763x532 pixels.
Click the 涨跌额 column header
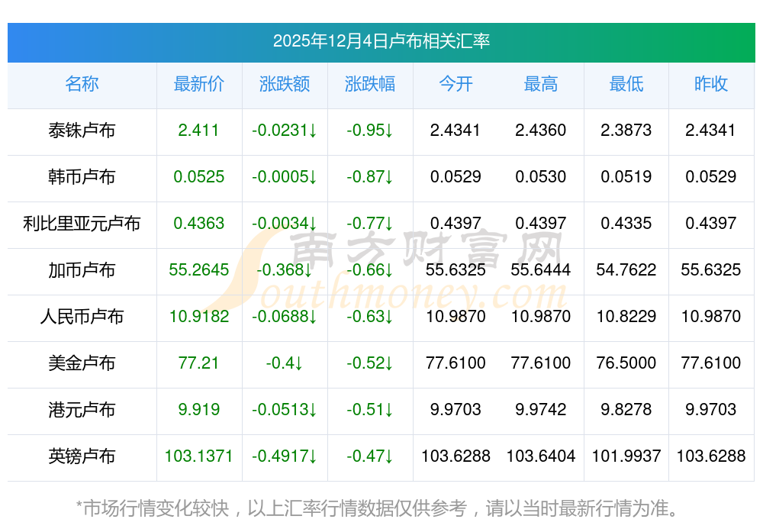coord(284,84)
